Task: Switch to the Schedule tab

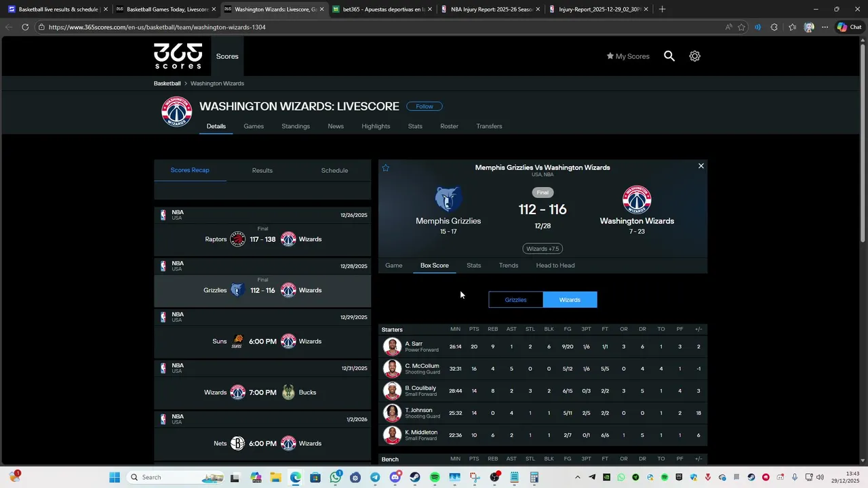Action: 334,170
